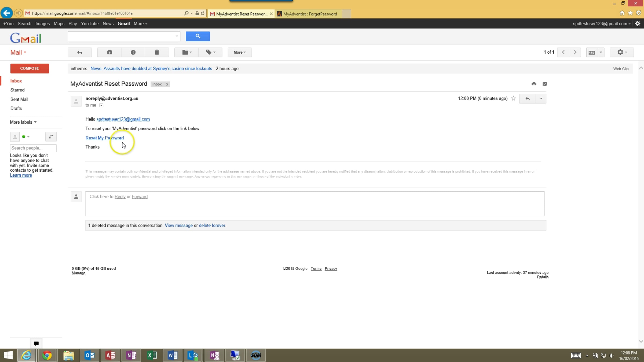Open the Move to folder menu
This screenshot has width=644, height=362.
[186, 52]
